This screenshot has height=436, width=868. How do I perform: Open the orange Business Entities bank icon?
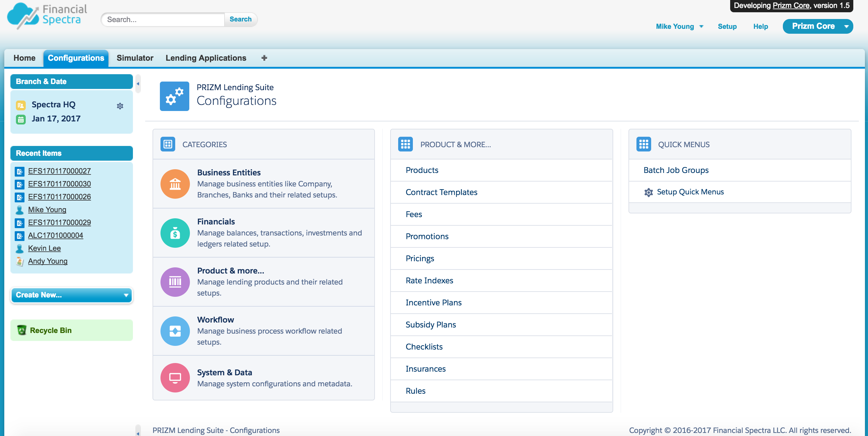click(175, 184)
